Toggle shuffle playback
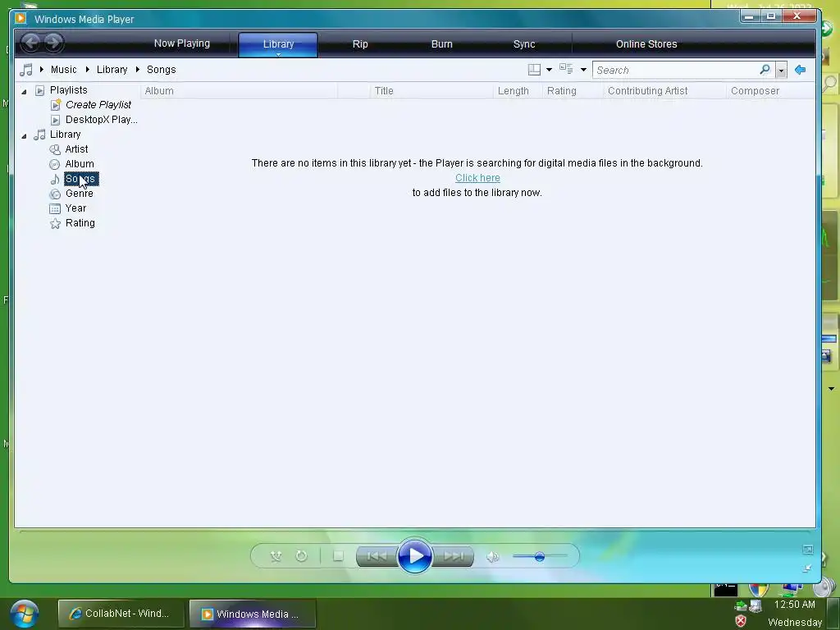 [x=276, y=556]
